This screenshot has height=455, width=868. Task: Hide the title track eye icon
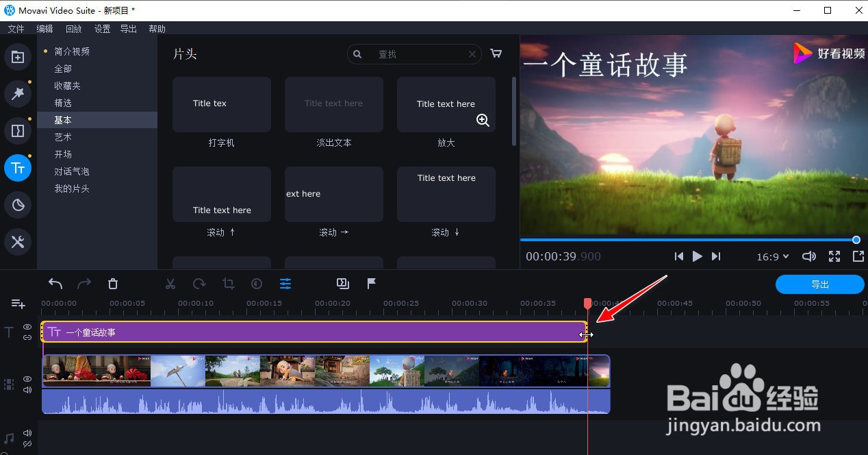click(x=27, y=327)
